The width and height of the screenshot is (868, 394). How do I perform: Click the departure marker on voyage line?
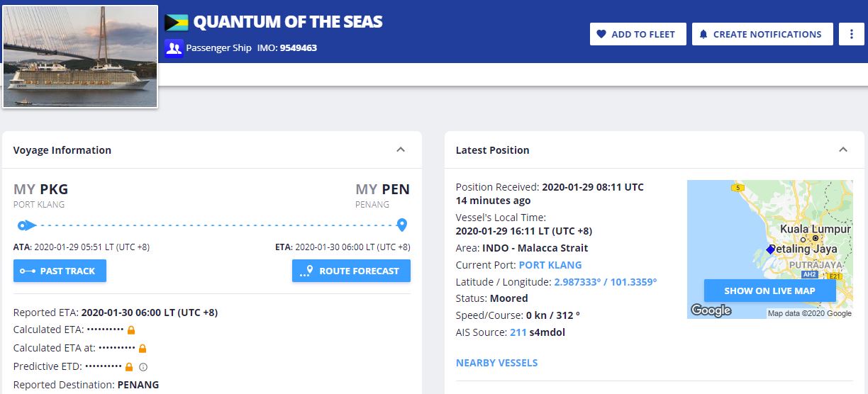click(x=24, y=225)
